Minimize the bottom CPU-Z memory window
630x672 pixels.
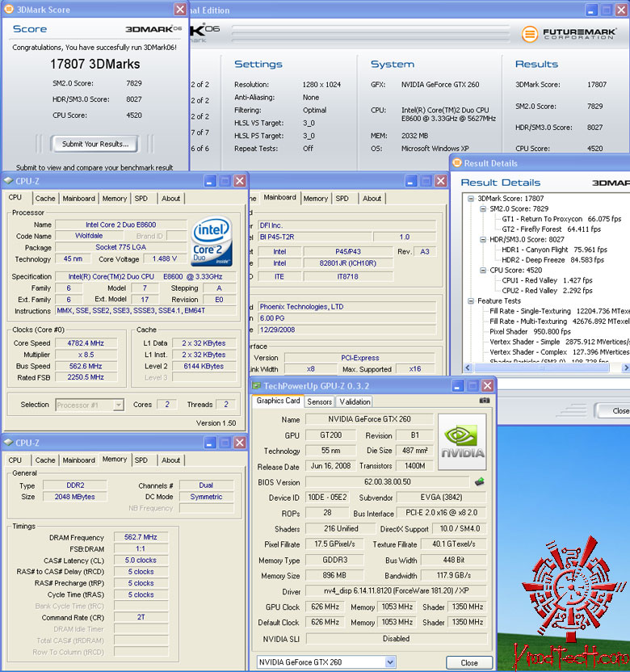point(209,443)
